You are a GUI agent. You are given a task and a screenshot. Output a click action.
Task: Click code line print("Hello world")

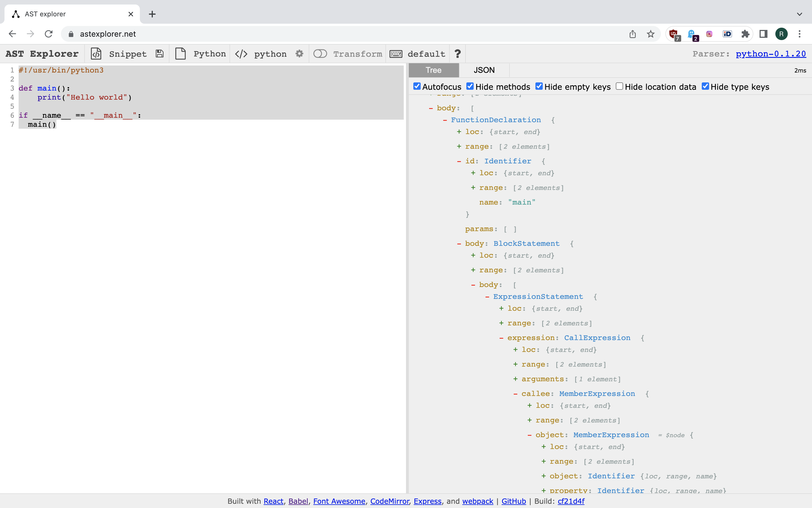(x=85, y=97)
